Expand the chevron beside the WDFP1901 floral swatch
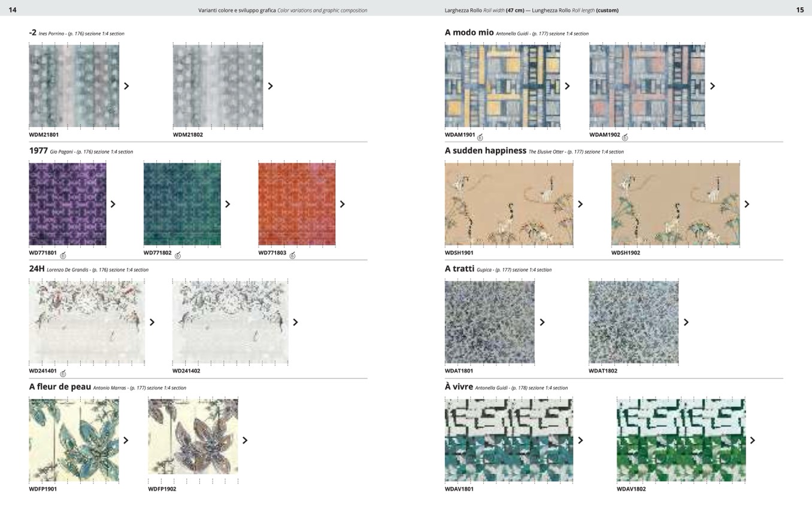The image size is (812, 526). [x=126, y=440]
